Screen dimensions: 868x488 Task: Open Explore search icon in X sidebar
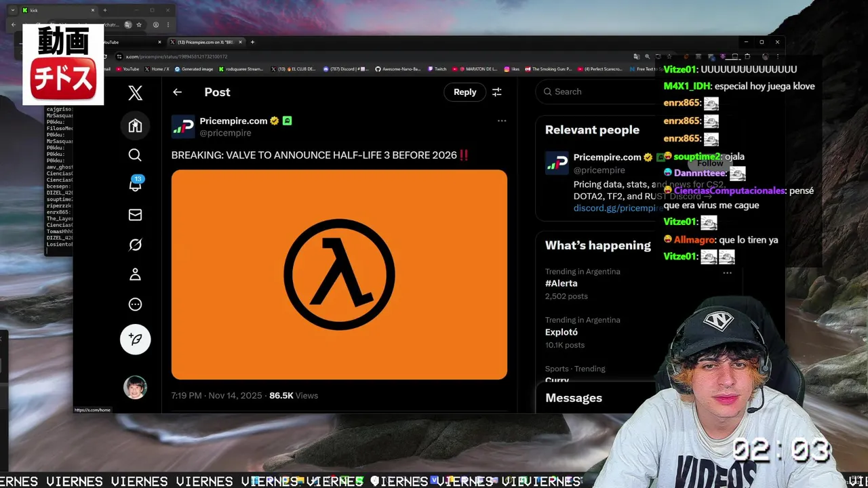(135, 155)
